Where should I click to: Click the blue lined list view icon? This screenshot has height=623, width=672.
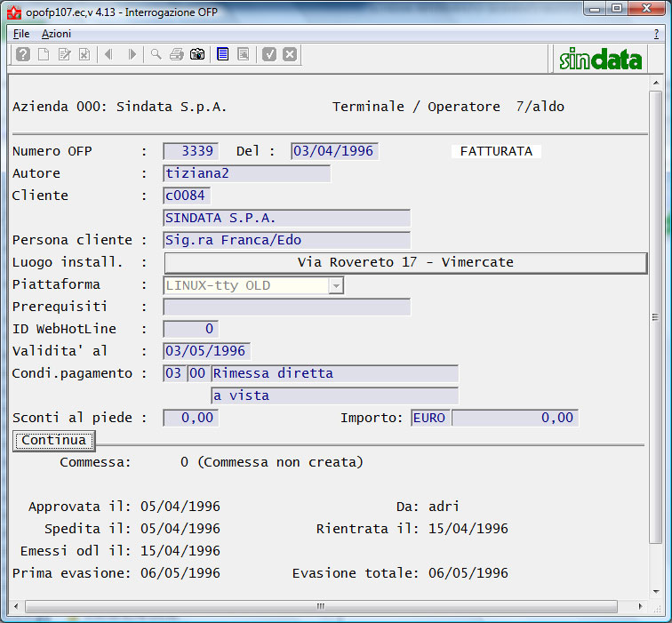tap(223, 54)
